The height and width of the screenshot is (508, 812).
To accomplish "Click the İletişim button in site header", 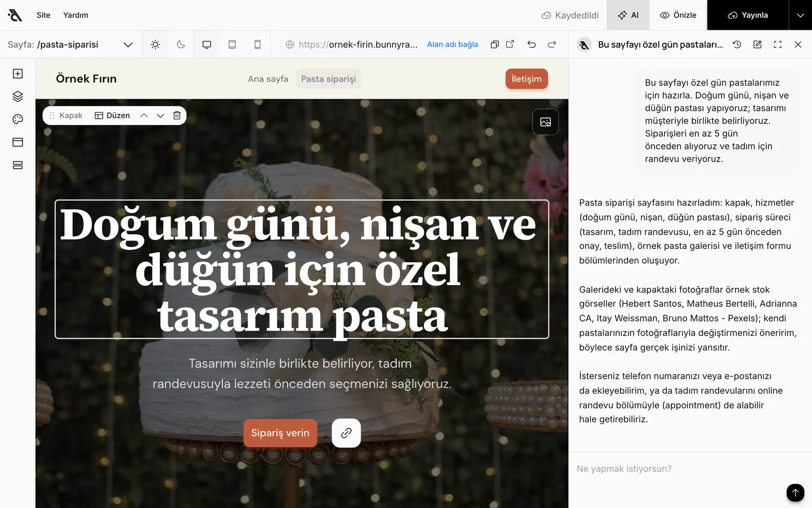I will point(527,79).
